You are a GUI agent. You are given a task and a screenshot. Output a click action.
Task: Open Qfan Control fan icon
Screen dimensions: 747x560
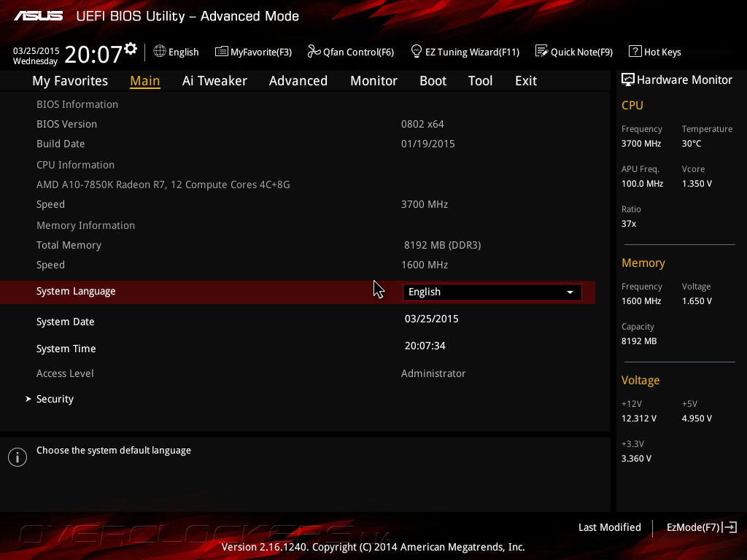314,51
